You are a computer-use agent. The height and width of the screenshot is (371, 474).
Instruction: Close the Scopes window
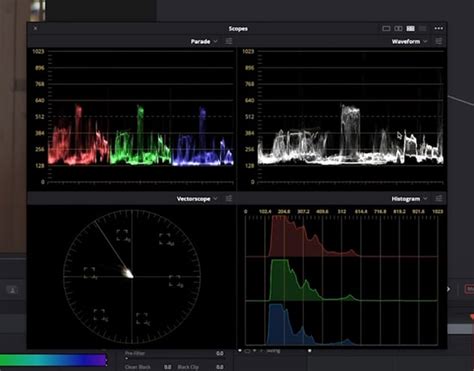35,28
